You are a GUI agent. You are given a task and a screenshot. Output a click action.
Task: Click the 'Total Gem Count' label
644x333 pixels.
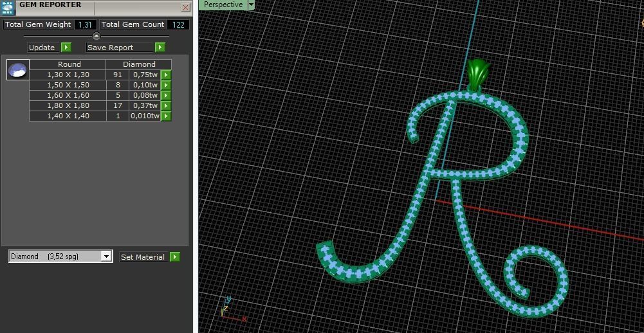click(133, 24)
